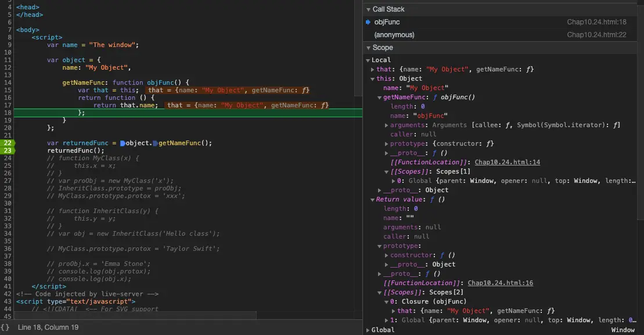
Task: Expand the Global scope group
Action: point(368,330)
